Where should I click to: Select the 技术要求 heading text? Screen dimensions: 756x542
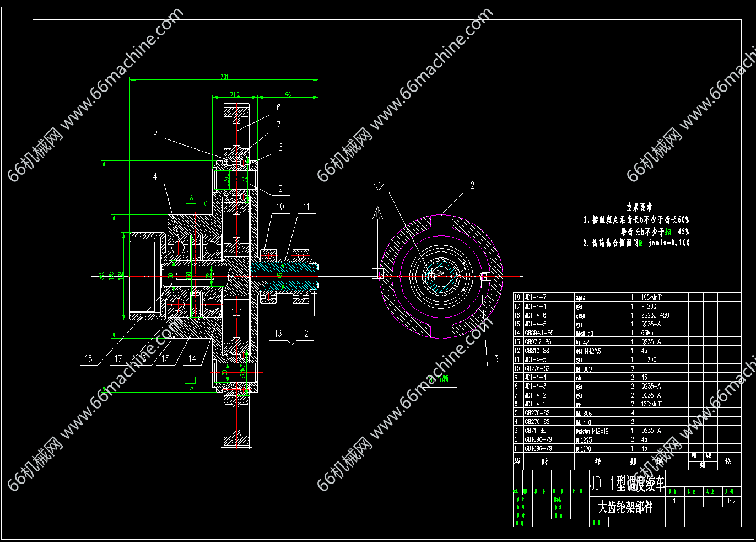click(639, 207)
